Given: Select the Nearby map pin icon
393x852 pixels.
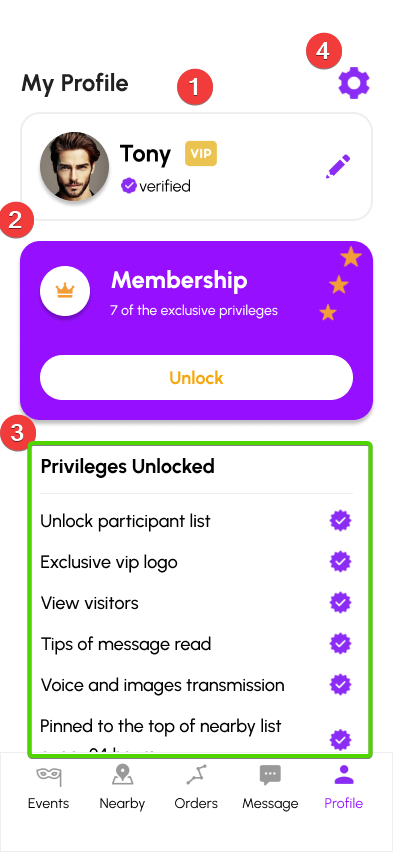Looking at the screenshot, I should [122, 775].
